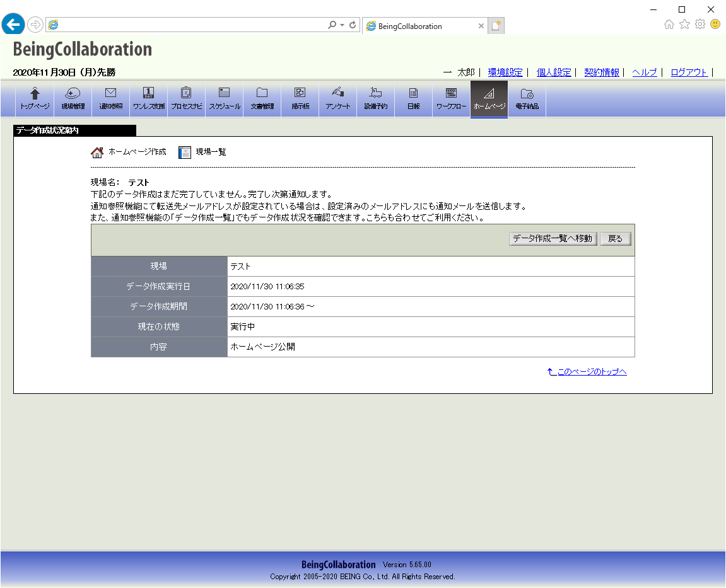This screenshot has width=726, height=588.
Task: Click the 現場一覧 text link
Action: [x=211, y=152]
